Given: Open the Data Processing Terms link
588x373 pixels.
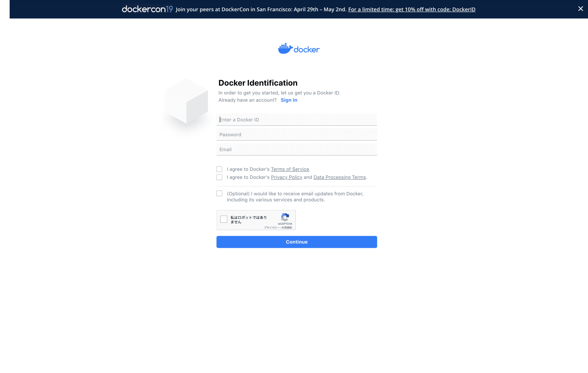Looking at the screenshot, I should click(339, 177).
